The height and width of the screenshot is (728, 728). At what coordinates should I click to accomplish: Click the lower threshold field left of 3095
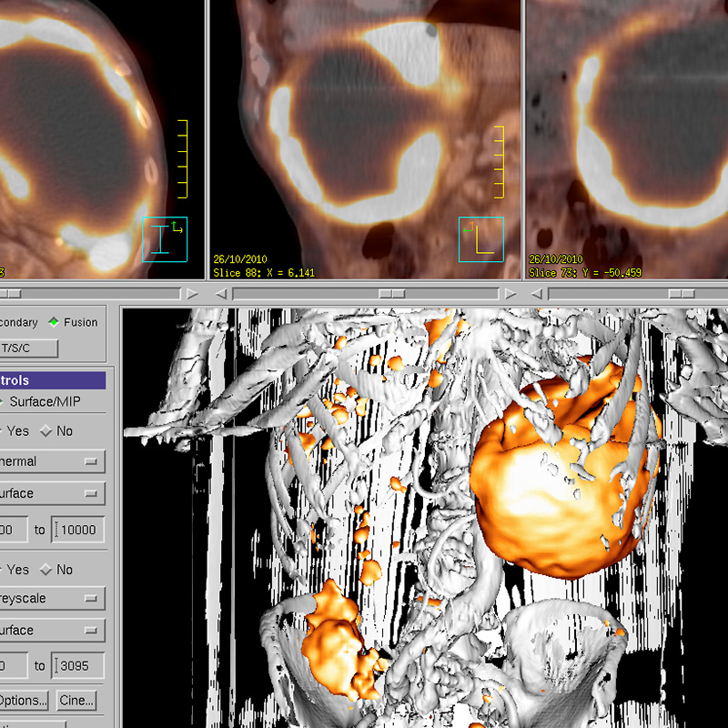point(14,666)
